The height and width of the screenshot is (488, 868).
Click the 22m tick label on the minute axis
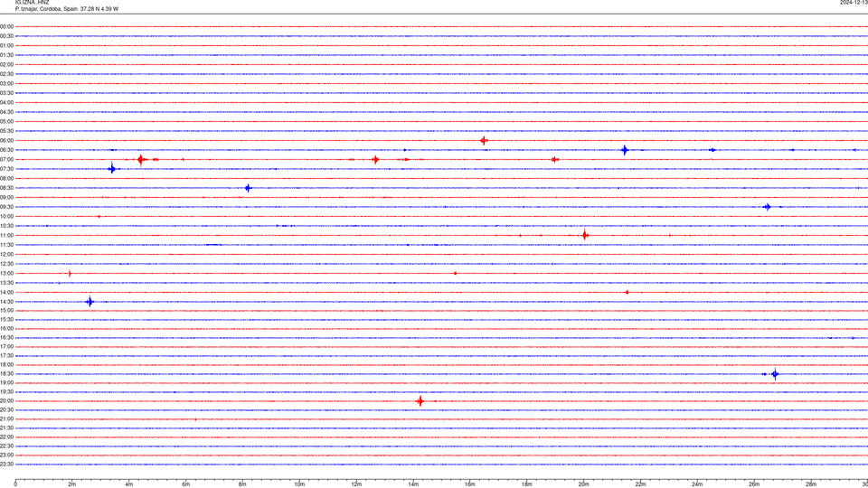[x=640, y=484]
